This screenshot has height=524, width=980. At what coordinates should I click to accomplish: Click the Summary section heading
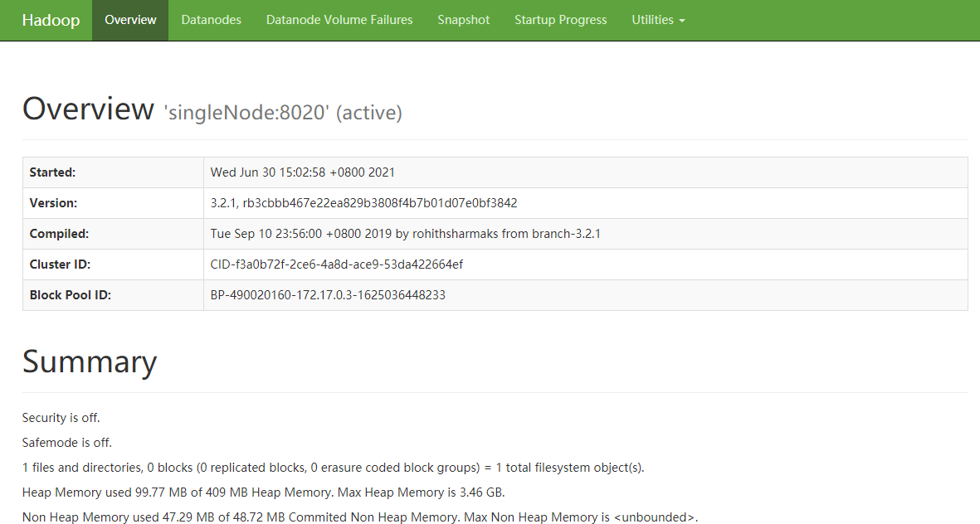point(90,361)
